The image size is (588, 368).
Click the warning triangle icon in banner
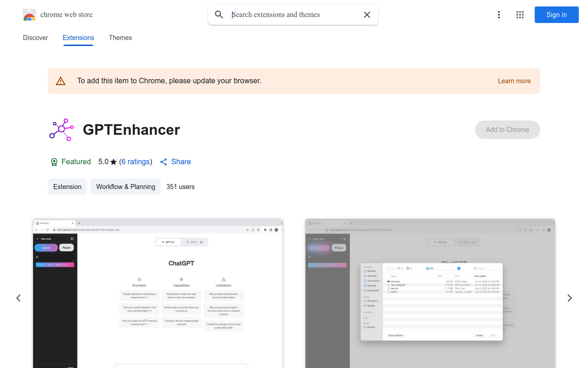tap(61, 81)
